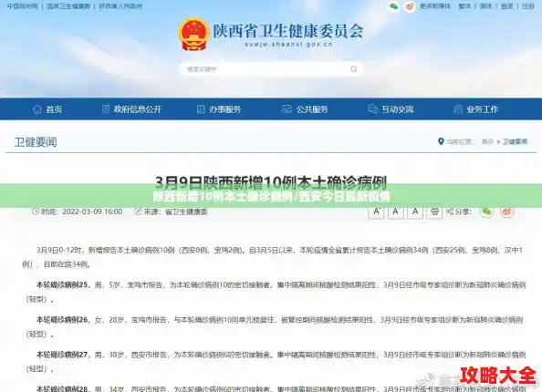Share the article via the Weibo share icon

(507, 211)
